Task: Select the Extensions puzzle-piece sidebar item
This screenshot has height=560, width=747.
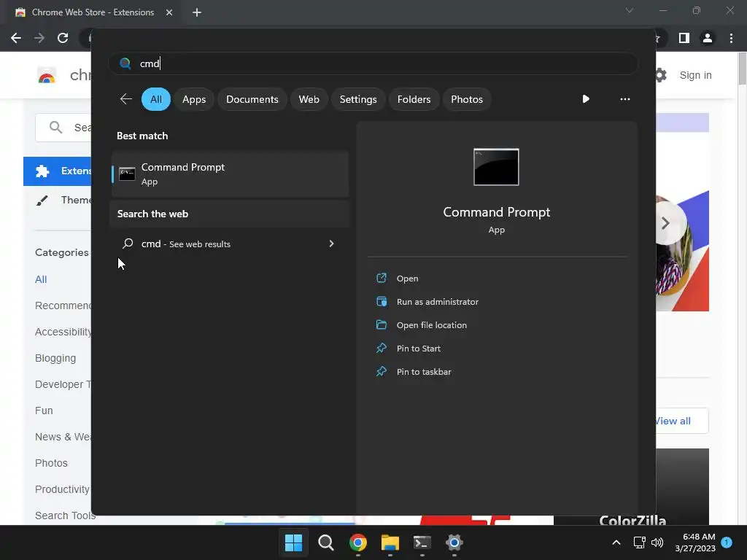Action: coord(57,171)
